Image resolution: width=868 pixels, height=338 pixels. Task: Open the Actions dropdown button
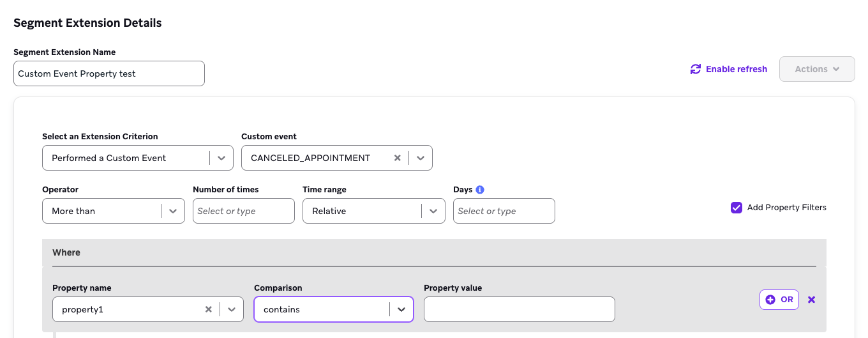[817, 69]
